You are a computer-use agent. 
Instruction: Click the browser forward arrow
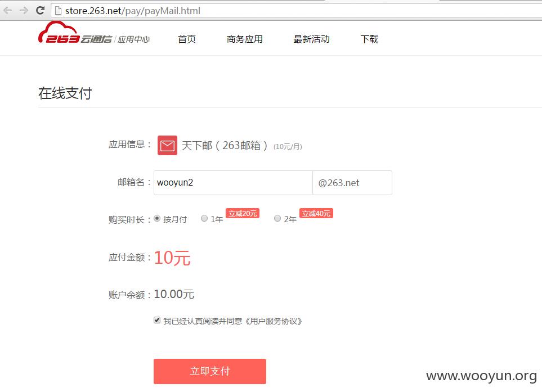click(24, 10)
